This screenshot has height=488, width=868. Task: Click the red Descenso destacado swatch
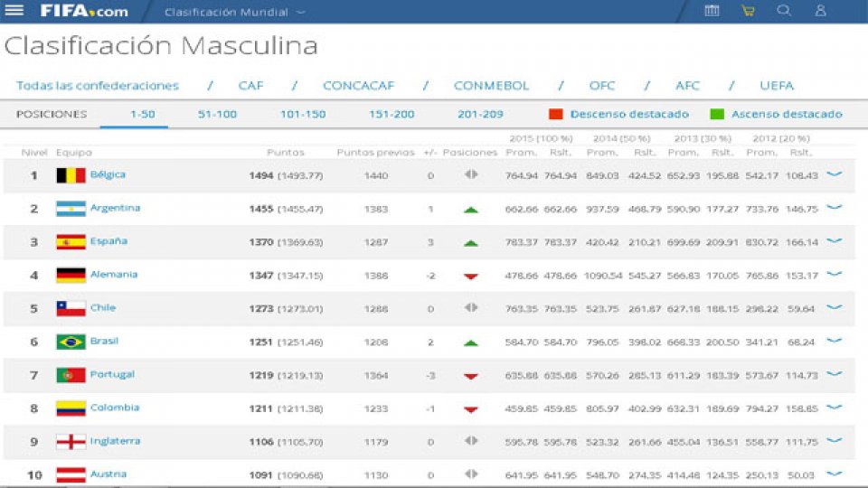pos(556,115)
